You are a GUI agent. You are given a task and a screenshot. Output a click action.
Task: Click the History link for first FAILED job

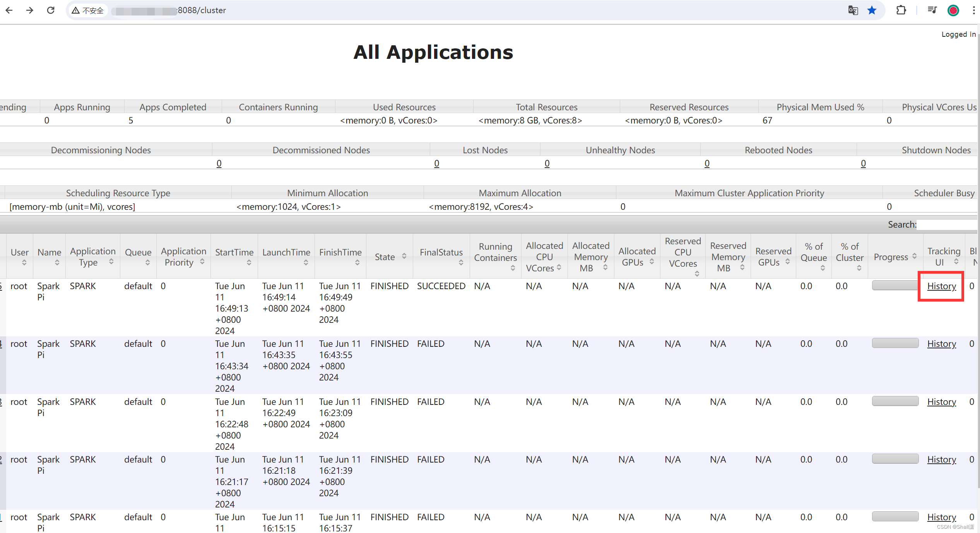(941, 343)
